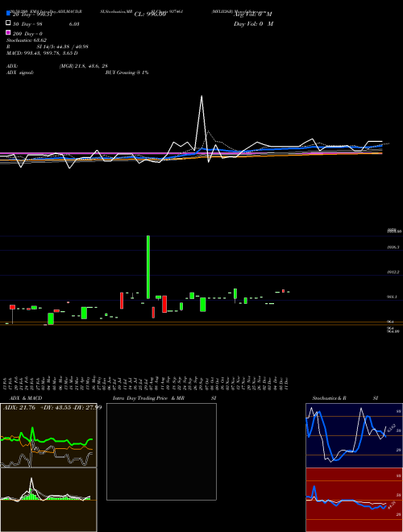Click the ADX & MACD panel title

coord(26,398)
